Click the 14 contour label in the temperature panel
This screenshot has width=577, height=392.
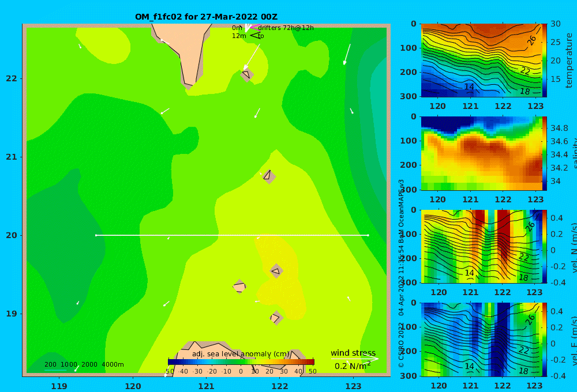pos(469,87)
